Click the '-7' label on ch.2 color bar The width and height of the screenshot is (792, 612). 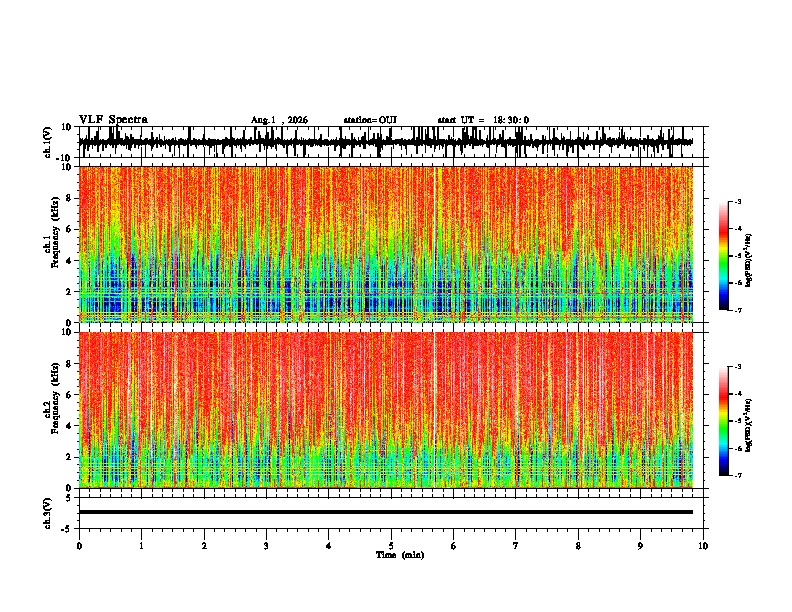coord(738,475)
